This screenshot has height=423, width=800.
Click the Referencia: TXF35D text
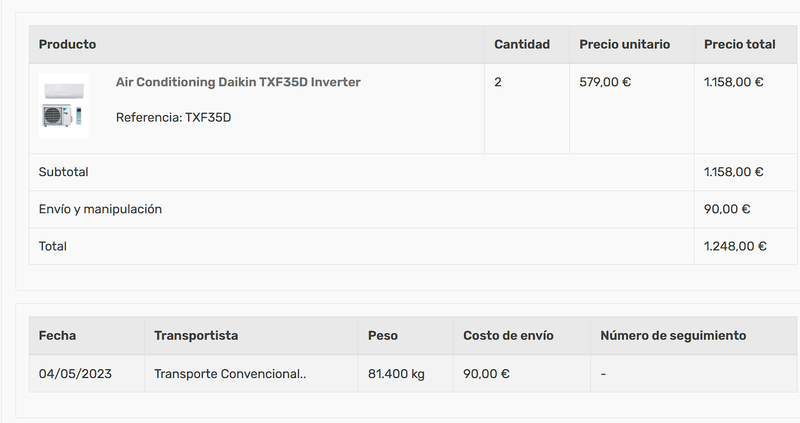click(173, 117)
